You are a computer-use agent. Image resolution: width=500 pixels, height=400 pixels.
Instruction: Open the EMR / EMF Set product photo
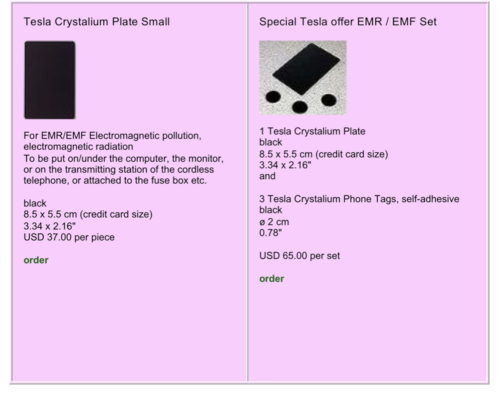pos(303,78)
